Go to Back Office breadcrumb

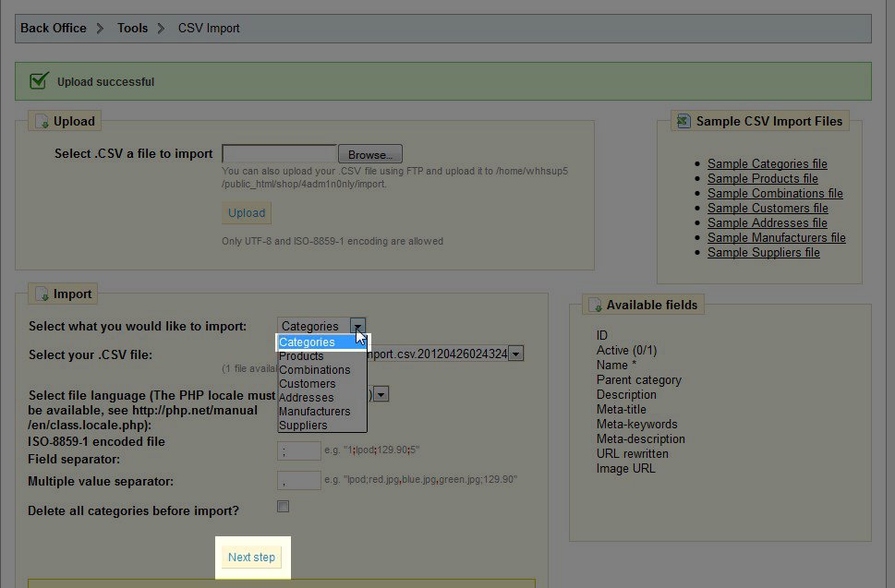coord(53,28)
